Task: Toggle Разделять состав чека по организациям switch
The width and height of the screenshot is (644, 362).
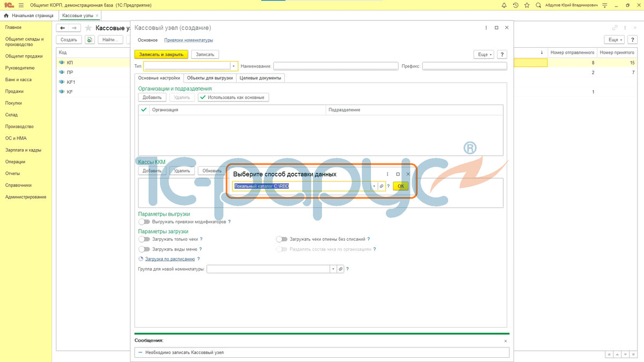Action: click(x=281, y=249)
